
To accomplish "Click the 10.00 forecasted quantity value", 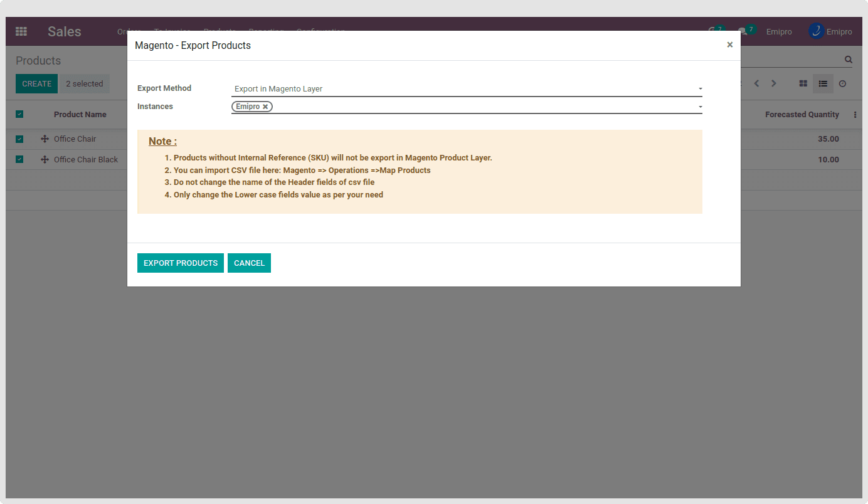I will [x=828, y=160].
